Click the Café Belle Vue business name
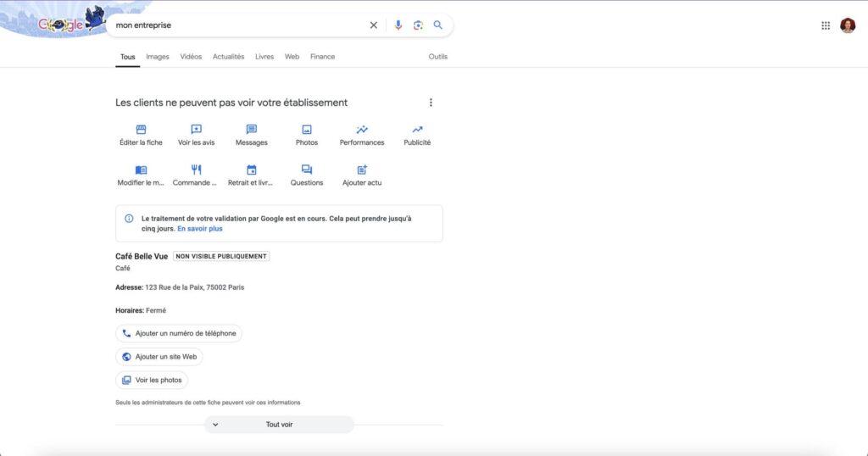The width and height of the screenshot is (868, 456). pyautogui.click(x=142, y=256)
